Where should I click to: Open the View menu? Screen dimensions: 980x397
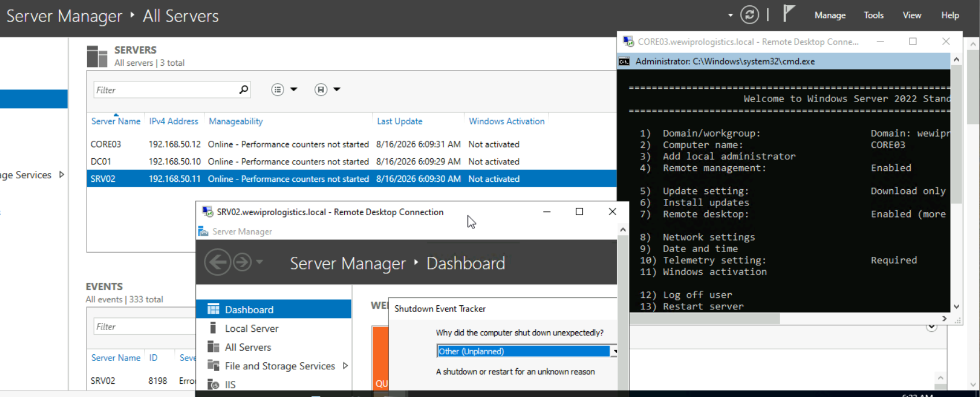point(912,15)
